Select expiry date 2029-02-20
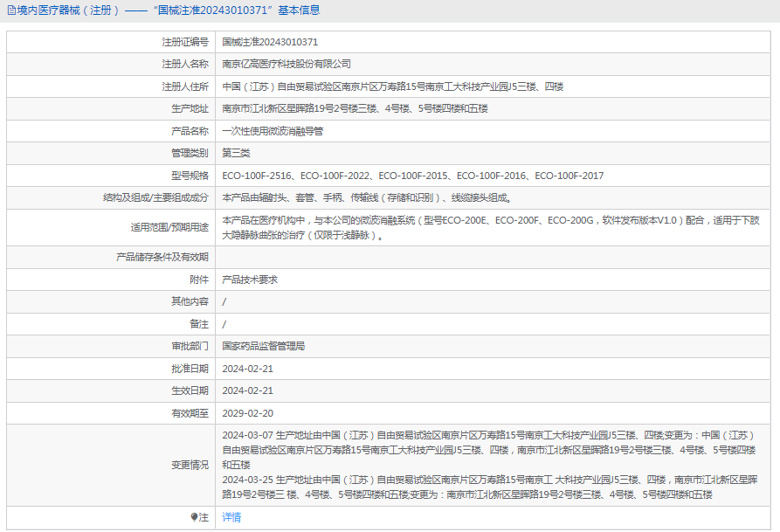 (x=247, y=413)
